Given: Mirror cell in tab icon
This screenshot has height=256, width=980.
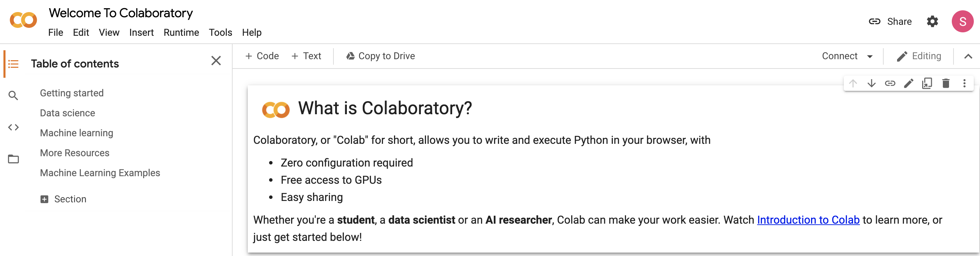Looking at the screenshot, I should (927, 83).
